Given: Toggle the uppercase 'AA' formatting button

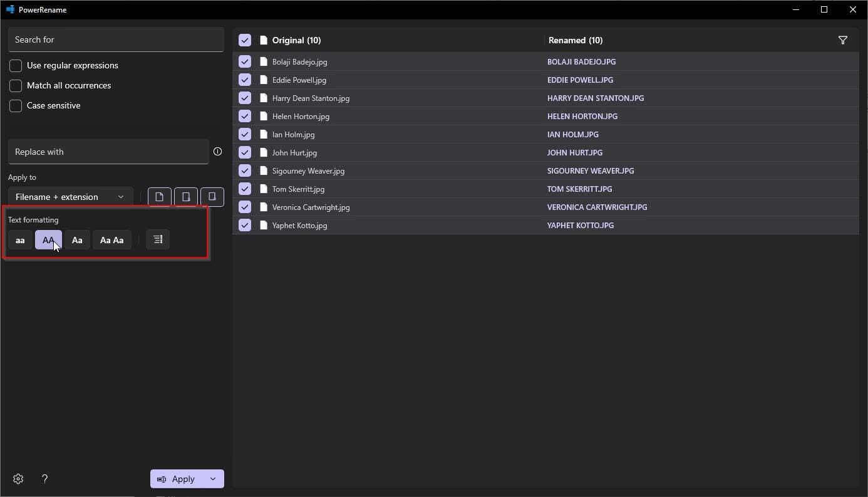Looking at the screenshot, I should pyautogui.click(x=48, y=240).
